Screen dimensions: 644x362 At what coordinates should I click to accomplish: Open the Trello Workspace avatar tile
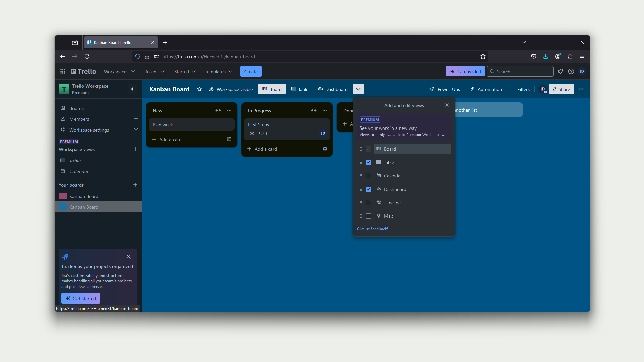pyautogui.click(x=64, y=89)
